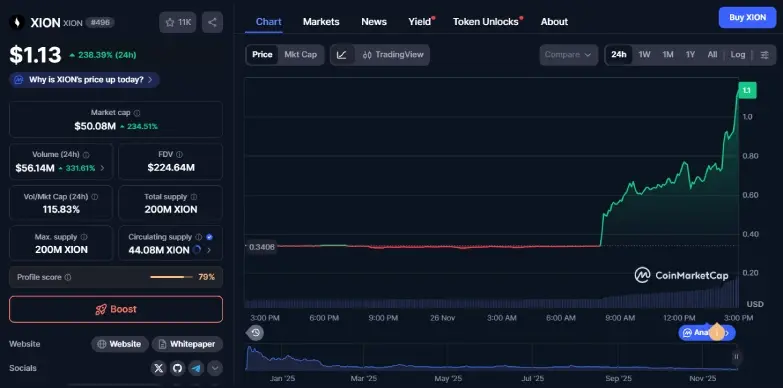Click Total supply info icon

[x=194, y=197]
